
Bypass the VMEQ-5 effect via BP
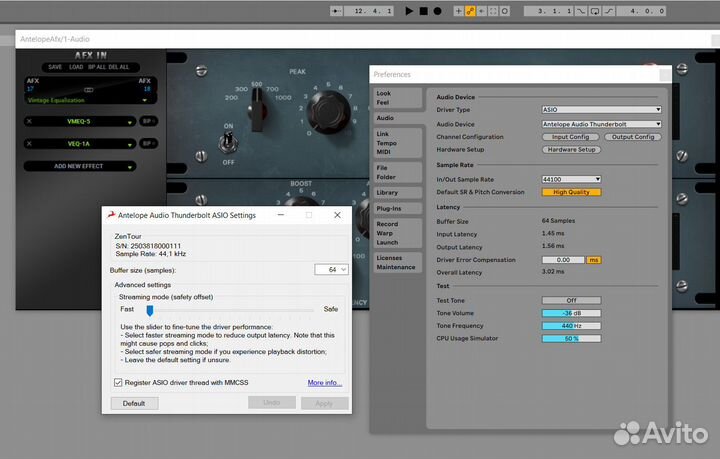coord(146,121)
